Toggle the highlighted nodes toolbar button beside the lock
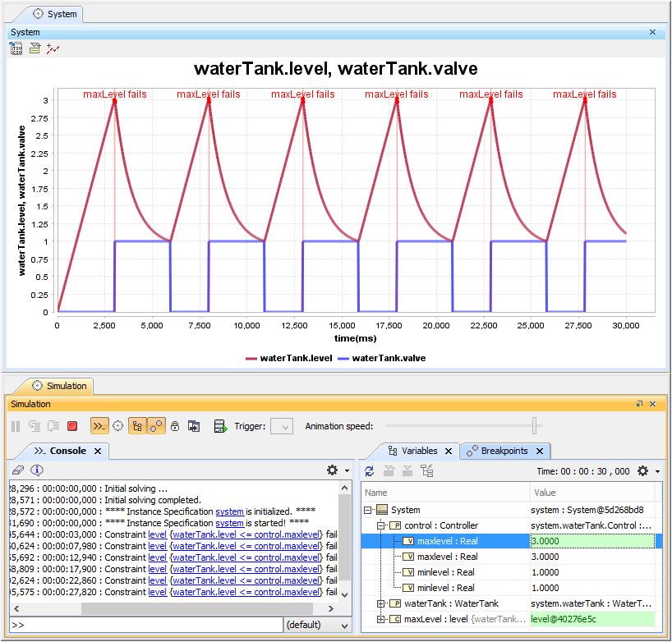This screenshot has height=642, width=672. coord(156,426)
